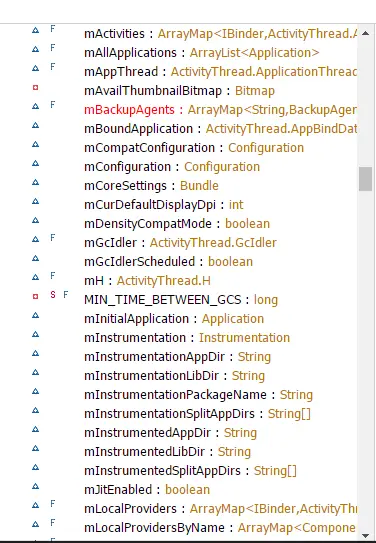This screenshot has height=543, width=376.
Task: Select mInstrumentation : Instrumentation
Action: 187,338
